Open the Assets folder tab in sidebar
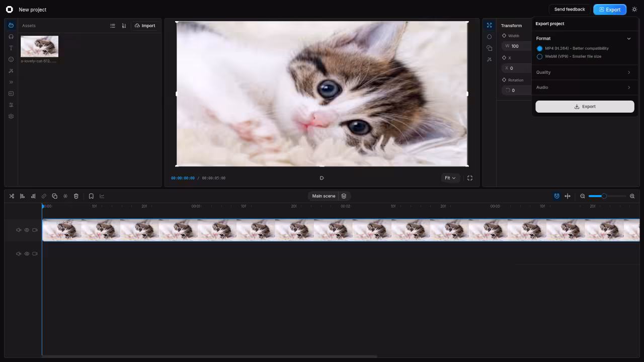 coord(11,25)
